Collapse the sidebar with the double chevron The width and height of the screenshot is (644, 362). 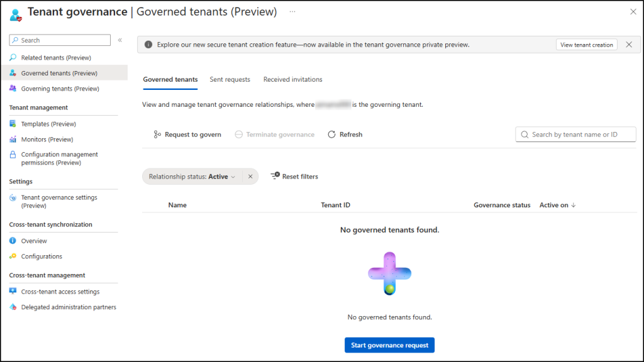click(x=119, y=40)
